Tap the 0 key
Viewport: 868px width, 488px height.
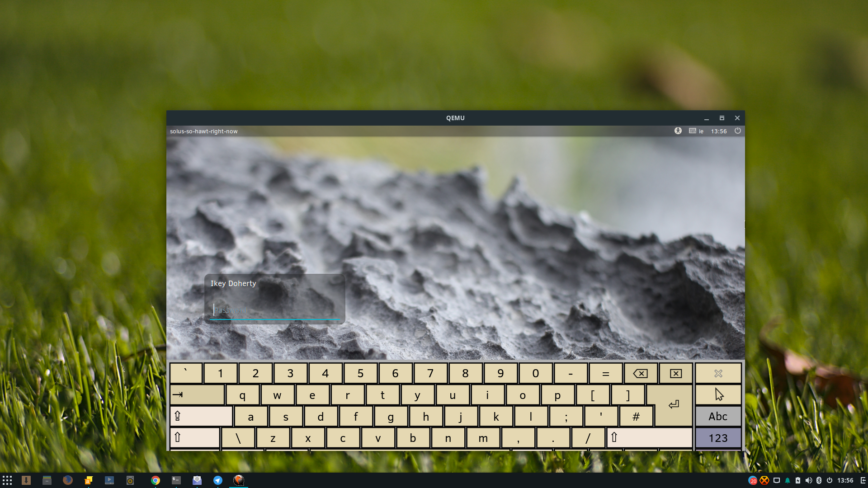pyautogui.click(x=536, y=373)
